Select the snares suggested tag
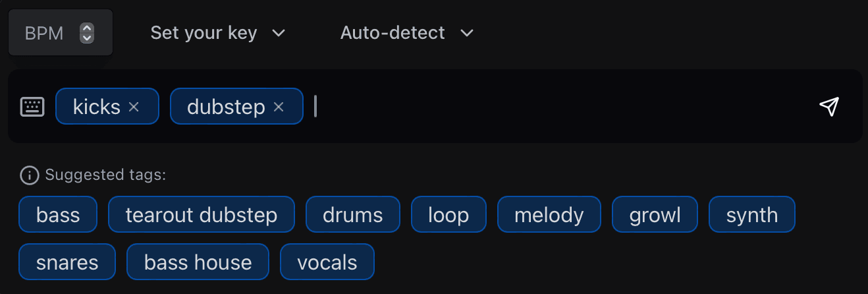This screenshot has height=294, width=868. [x=67, y=262]
